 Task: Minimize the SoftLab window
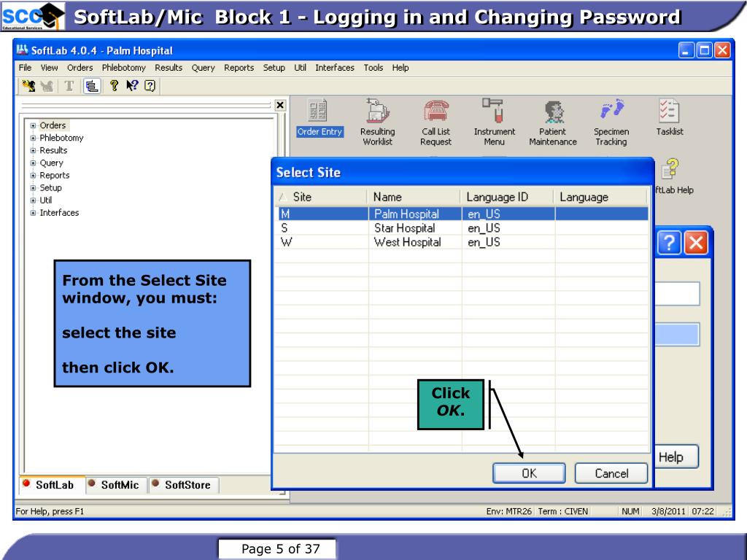(686, 50)
